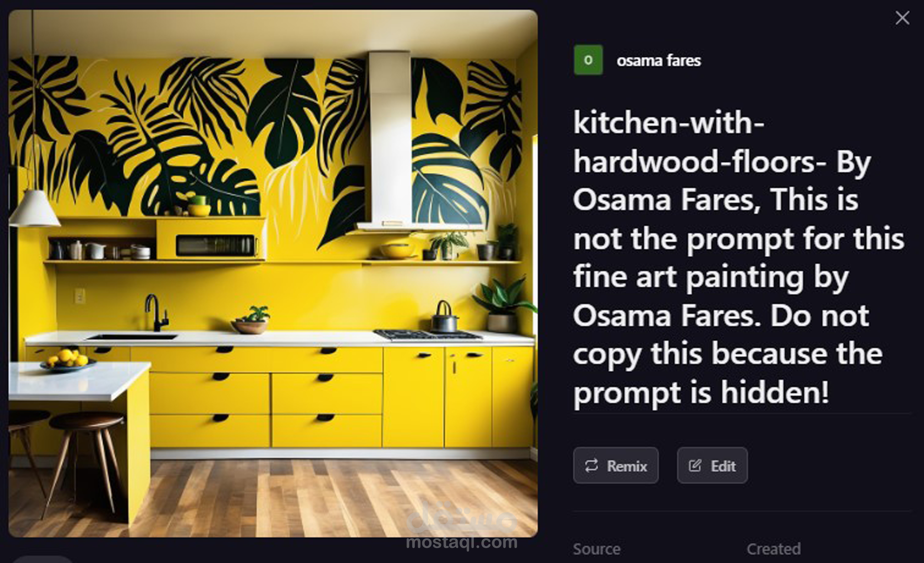924x563 pixels.
Task: Click the Source label
Action: (x=597, y=549)
